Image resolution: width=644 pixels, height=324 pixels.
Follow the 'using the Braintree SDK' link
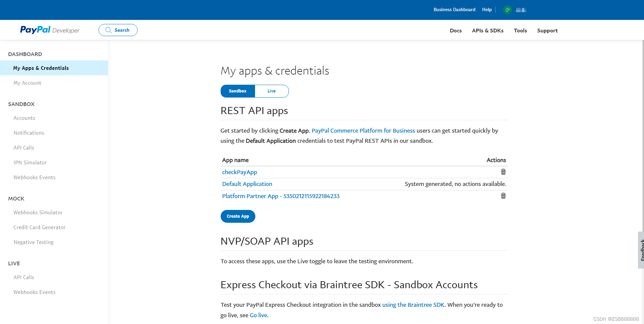pyautogui.click(x=413, y=305)
